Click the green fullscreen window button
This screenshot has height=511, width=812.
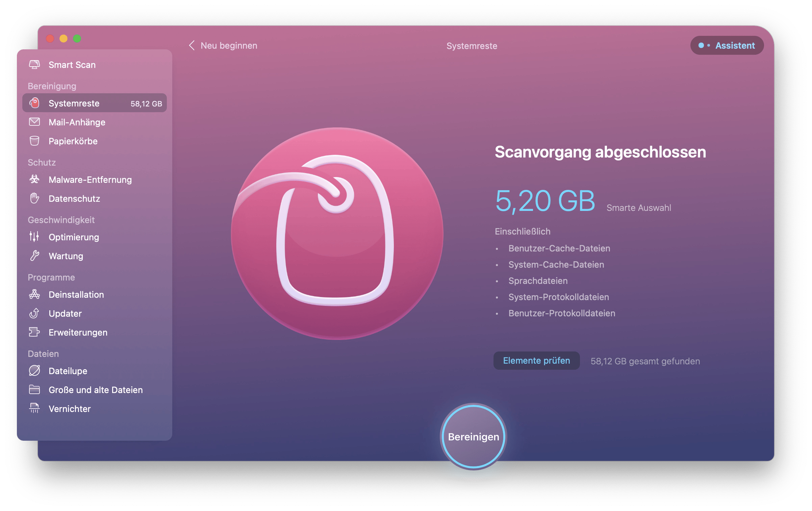point(77,38)
